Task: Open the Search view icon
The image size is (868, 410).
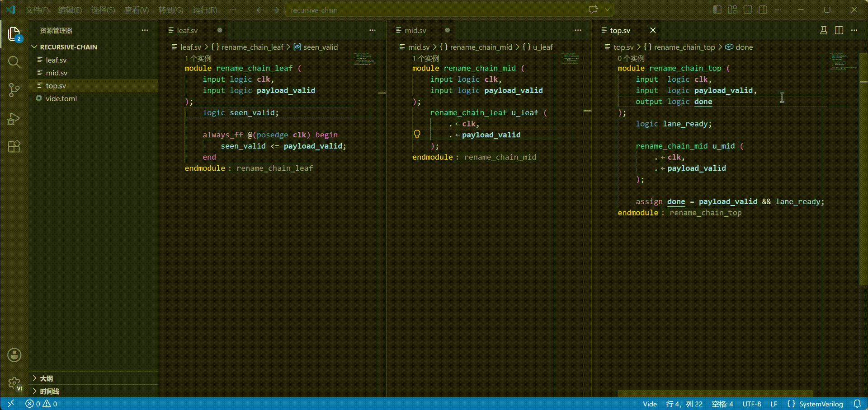Action: 14,62
